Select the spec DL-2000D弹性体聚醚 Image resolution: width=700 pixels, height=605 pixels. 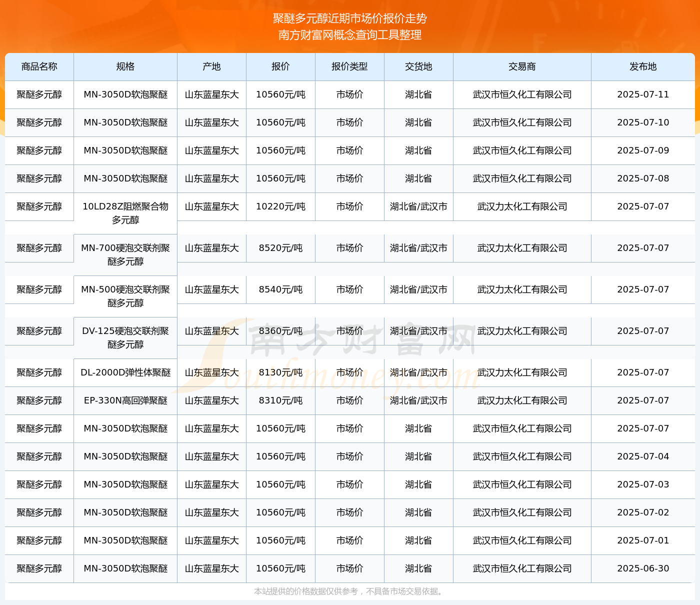(x=125, y=372)
